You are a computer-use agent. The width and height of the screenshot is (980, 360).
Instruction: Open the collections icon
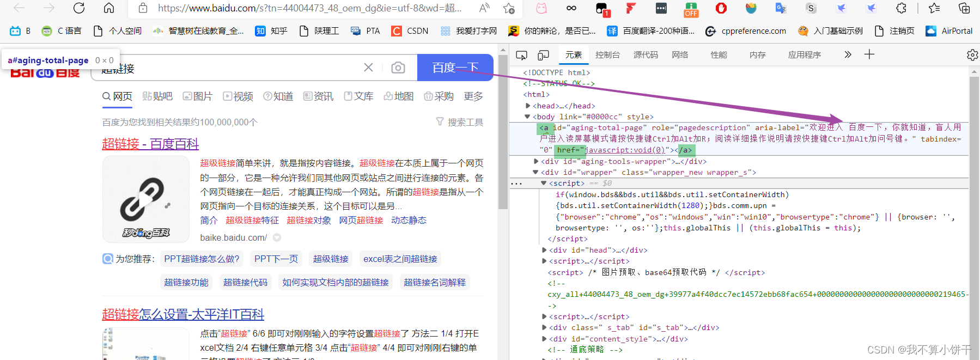964,8
